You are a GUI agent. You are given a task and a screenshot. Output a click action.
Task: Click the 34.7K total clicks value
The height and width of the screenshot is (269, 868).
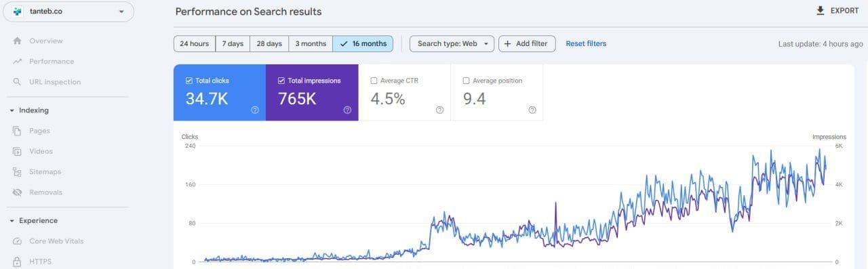207,99
